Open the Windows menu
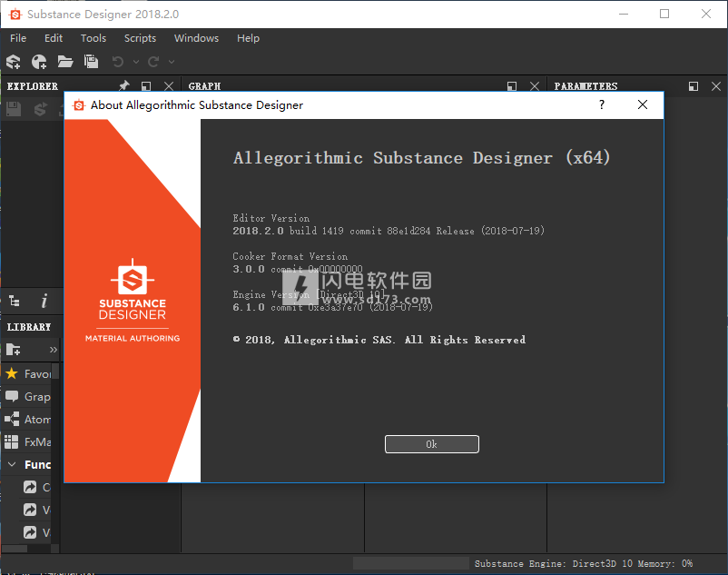 (196, 38)
